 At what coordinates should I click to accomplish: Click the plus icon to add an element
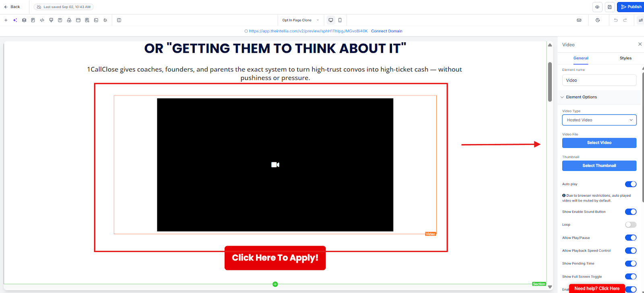[6, 20]
